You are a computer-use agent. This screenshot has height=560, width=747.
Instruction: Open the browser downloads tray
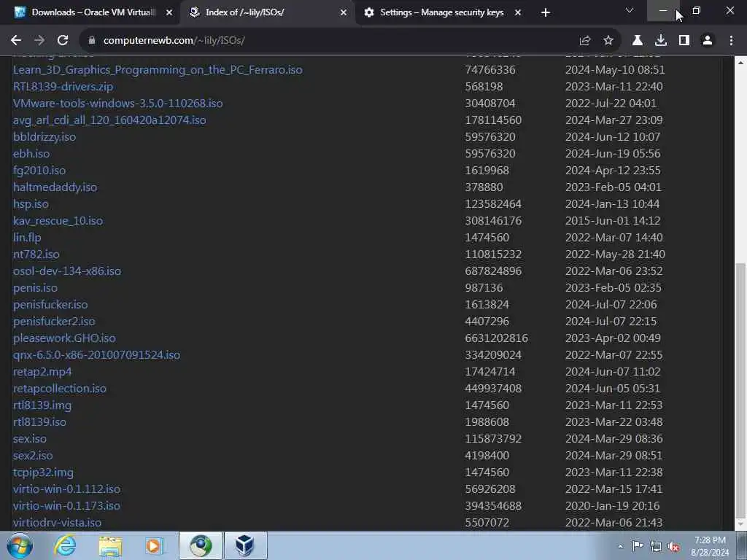pos(661,41)
